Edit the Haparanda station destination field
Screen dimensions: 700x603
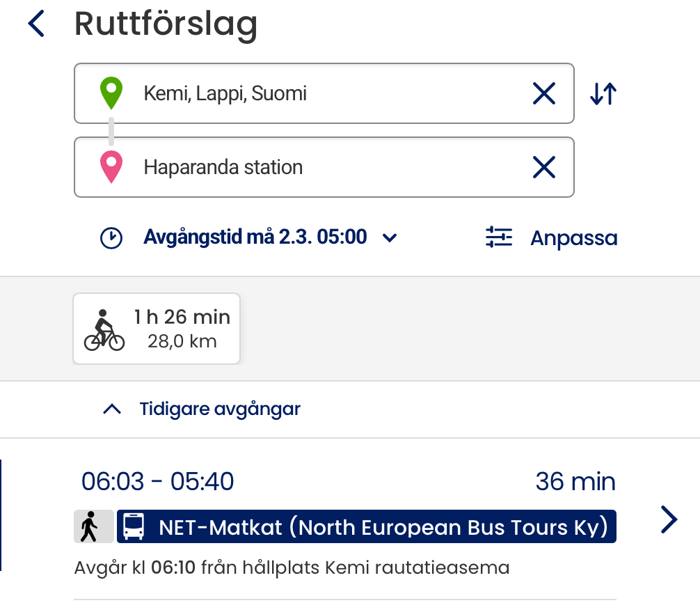(x=327, y=167)
